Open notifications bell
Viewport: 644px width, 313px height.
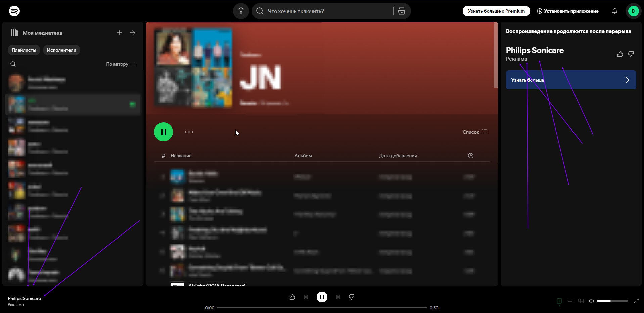[x=614, y=11]
